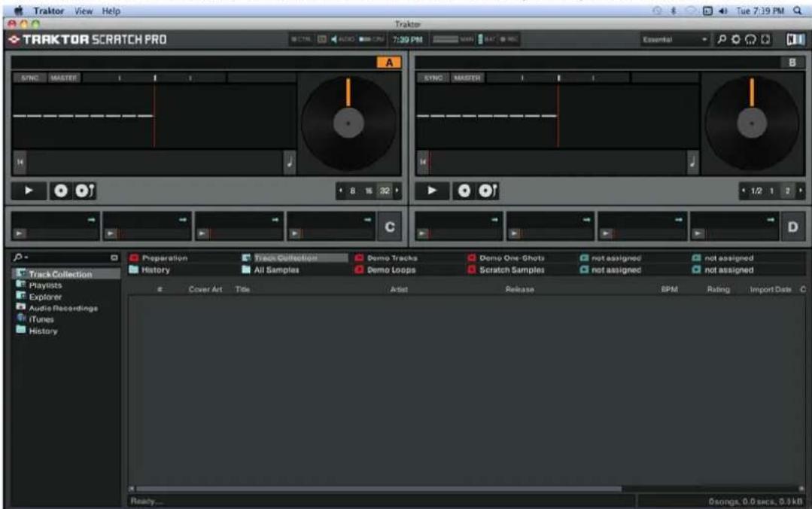
Task: Decrease loop size with Deck A left arrow
Action: click(340, 190)
